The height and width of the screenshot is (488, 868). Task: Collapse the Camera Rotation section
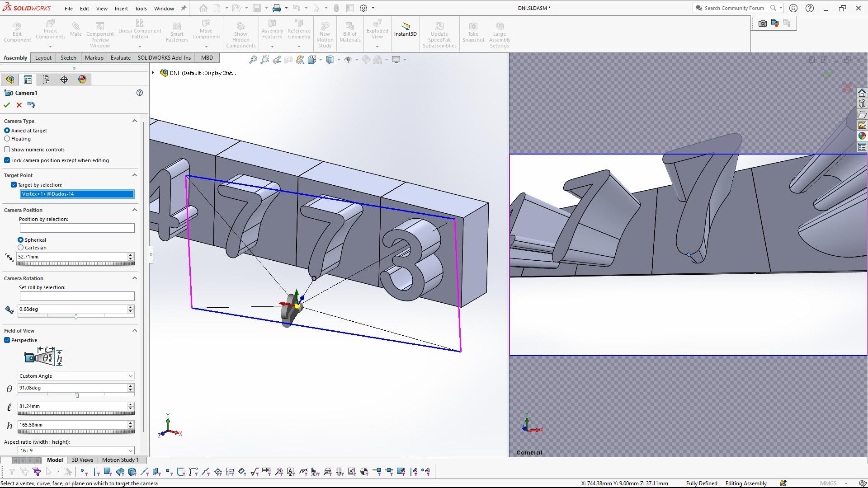(134, 278)
